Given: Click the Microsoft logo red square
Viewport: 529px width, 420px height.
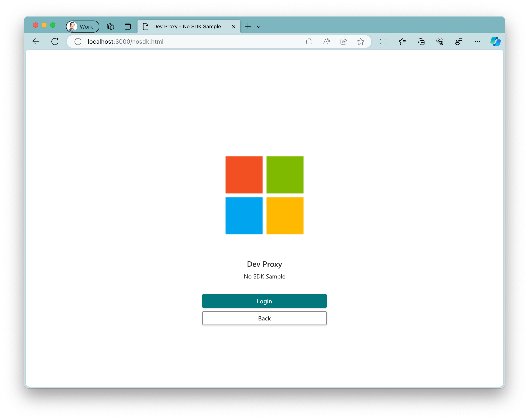Looking at the screenshot, I should pyautogui.click(x=244, y=175).
